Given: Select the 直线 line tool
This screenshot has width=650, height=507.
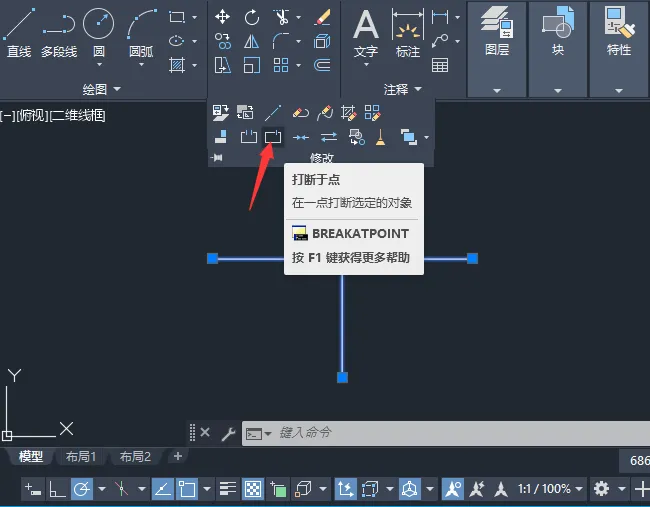Looking at the screenshot, I should (x=19, y=33).
